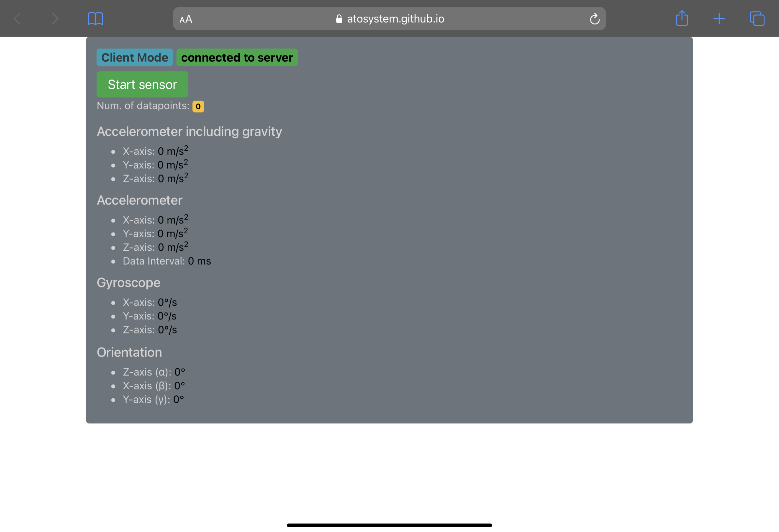
Task: Open the bookmarks book icon
Action: pos(95,19)
